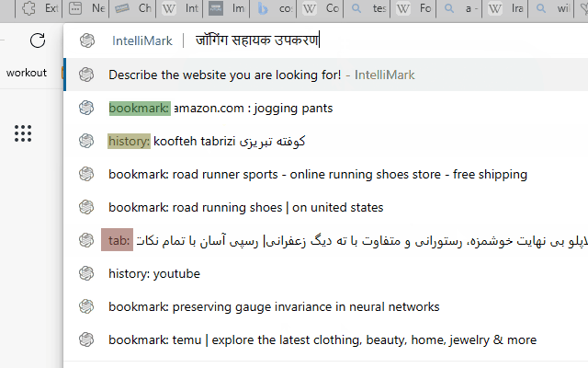588x368 pixels.
Task: Click icon beside gauge invariance suggestion
Action: click(86, 306)
